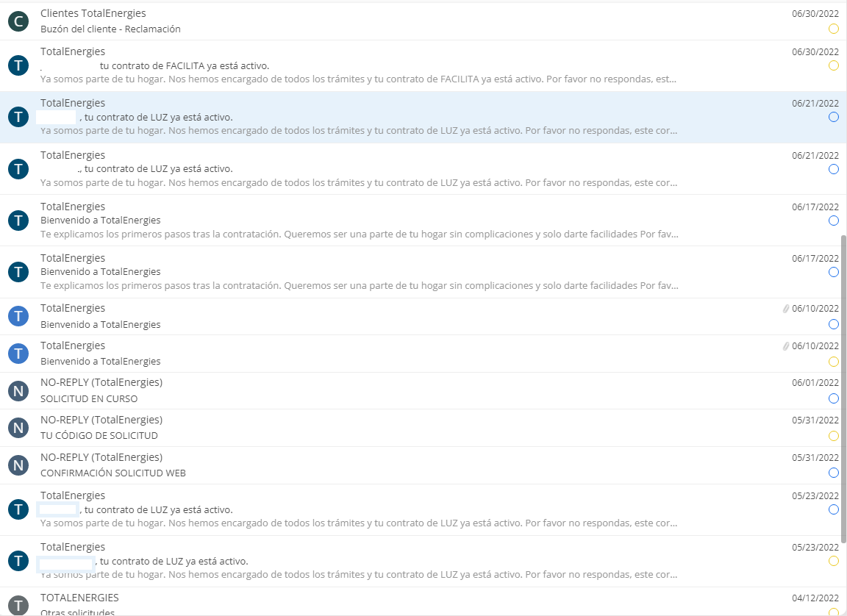Image resolution: width=847 pixels, height=616 pixels.
Task: Click the paperclip icon on the 06/10/2022 email with blue circle
Action: click(786, 309)
